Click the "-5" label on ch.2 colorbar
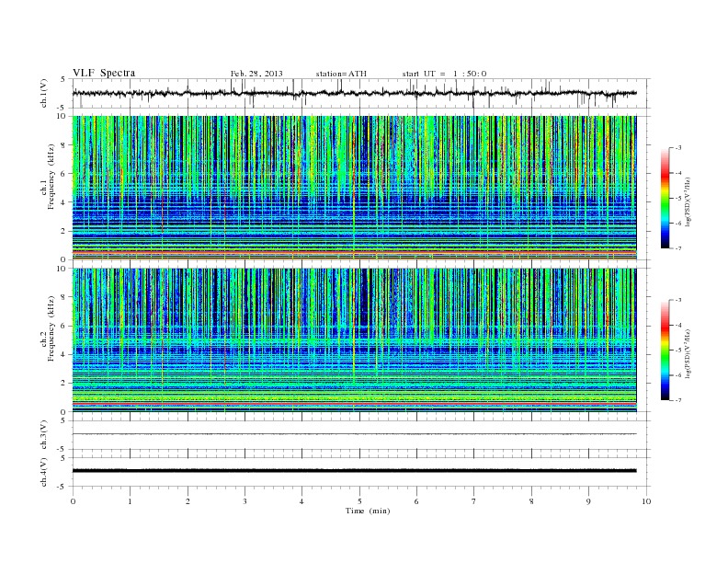The width and height of the screenshot is (728, 563). click(x=677, y=350)
